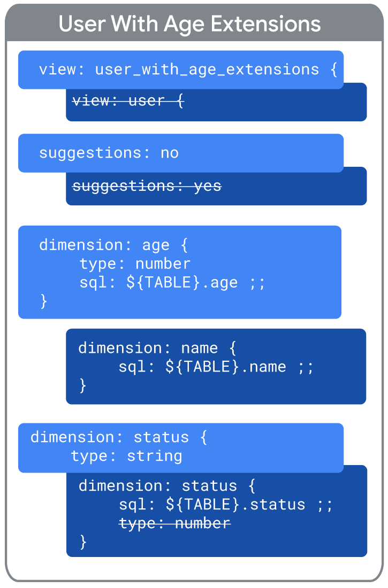The height and width of the screenshot is (588, 388).
Task: Click the "dimension: age {" line
Action: (113, 245)
